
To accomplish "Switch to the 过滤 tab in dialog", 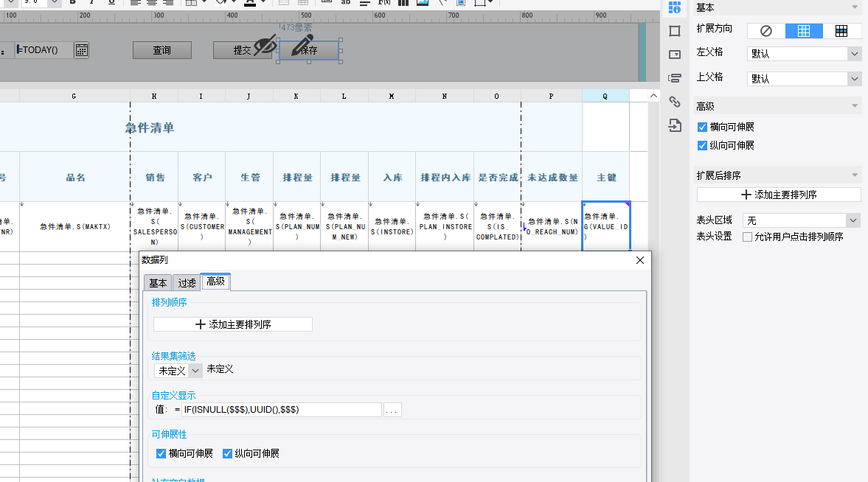I will (187, 283).
